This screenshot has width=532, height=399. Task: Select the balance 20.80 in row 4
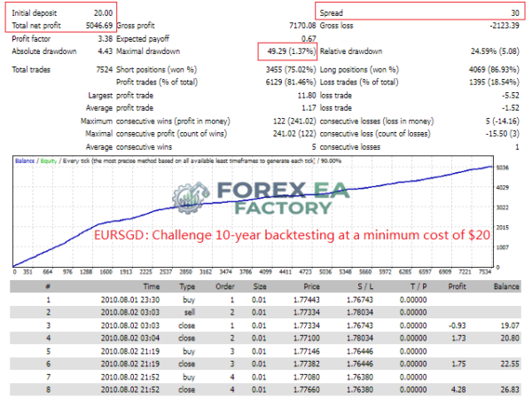(510, 339)
